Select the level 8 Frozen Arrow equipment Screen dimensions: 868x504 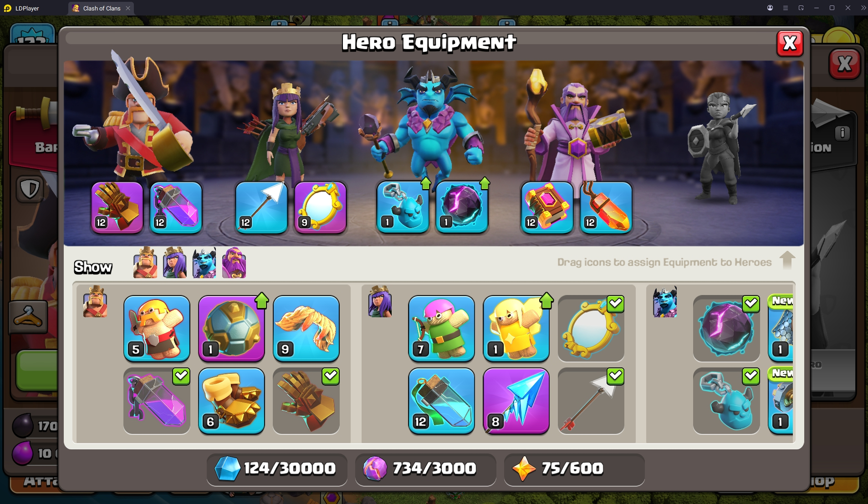click(x=516, y=401)
